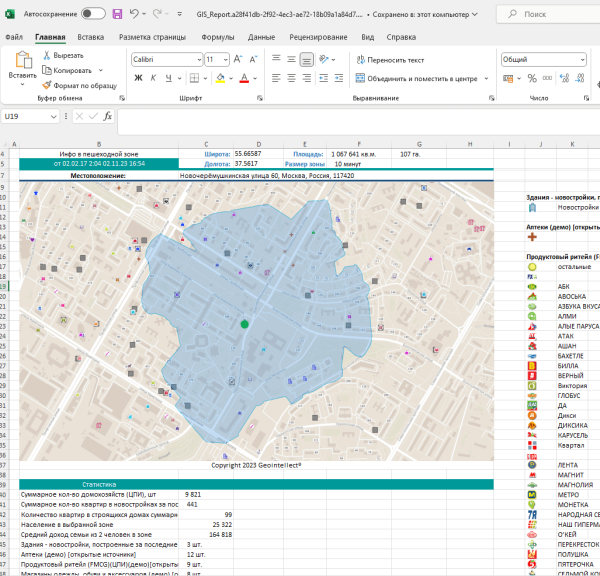The width and height of the screenshot is (600, 576).
Task: Switch to the Формулы ribbon tab
Action: [x=218, y=36]
